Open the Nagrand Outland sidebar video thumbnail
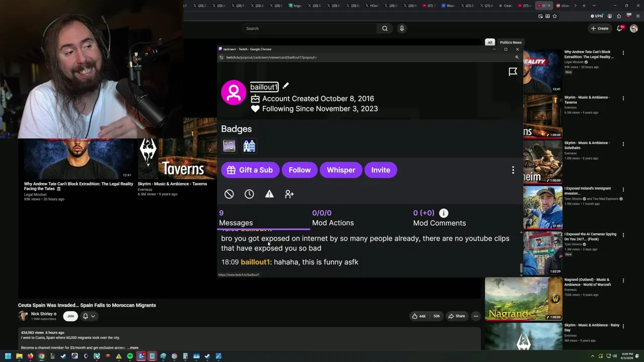 tap(523, 299)
